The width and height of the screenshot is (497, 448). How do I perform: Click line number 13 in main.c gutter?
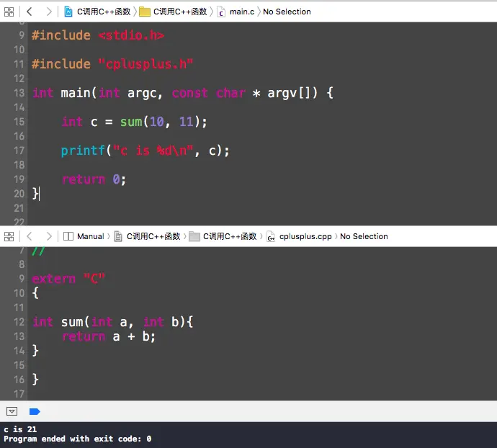click(x=19, y=93)
